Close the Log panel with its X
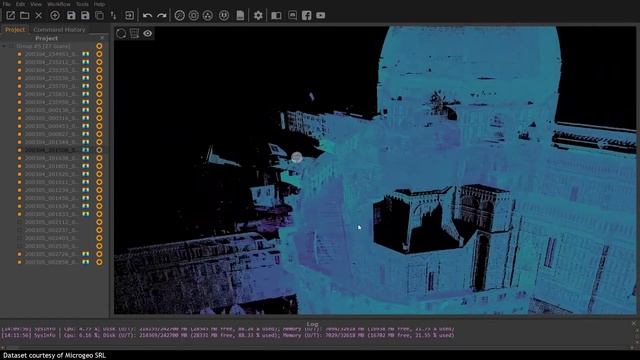Image resolution: width=640 pixels, height=360 pixels. tap(634, 324)
